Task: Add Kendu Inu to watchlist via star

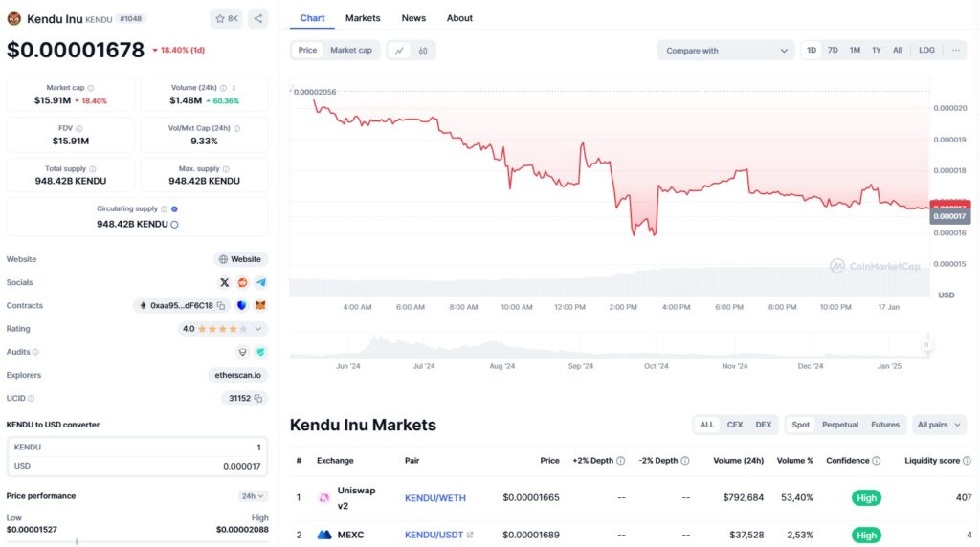Action: tap(226, 18)
